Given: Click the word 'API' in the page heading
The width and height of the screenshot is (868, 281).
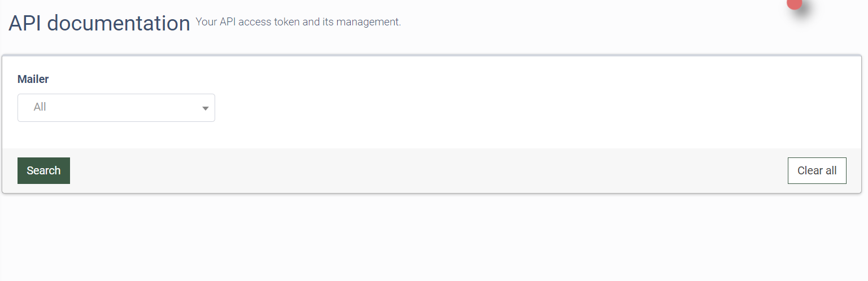Looking at the screenshot, I should click(25, 23).
